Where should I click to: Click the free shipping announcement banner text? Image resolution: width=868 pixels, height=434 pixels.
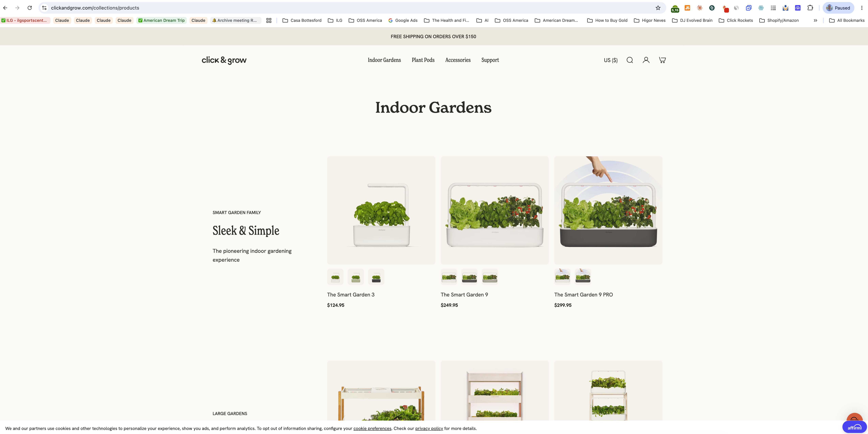[433, 36]
